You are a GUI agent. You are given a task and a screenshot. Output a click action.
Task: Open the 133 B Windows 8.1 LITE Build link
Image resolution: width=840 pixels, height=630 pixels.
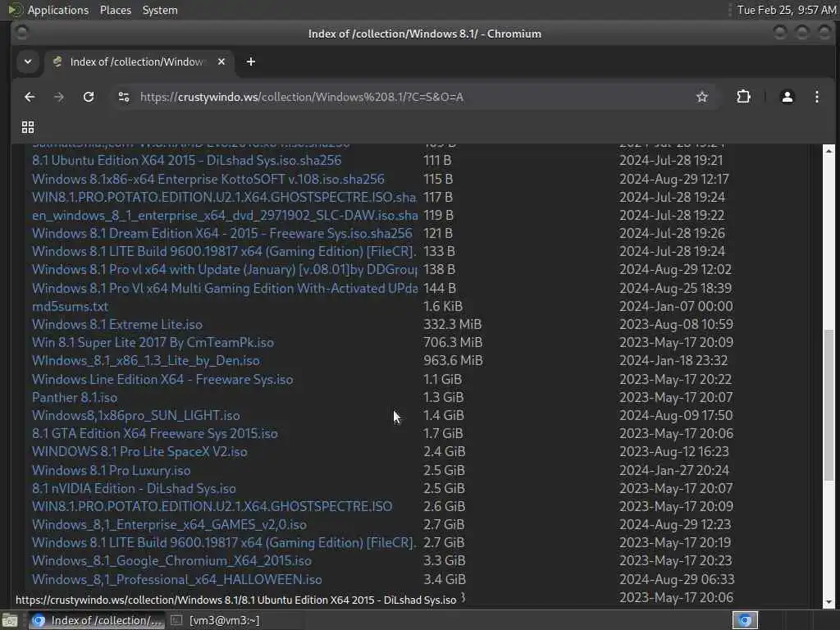(224, 251)
